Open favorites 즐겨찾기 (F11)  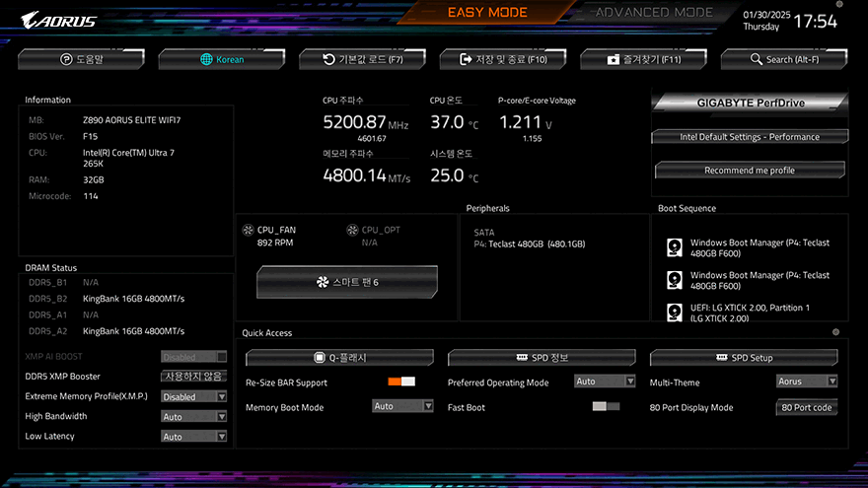tap(644, 59)
